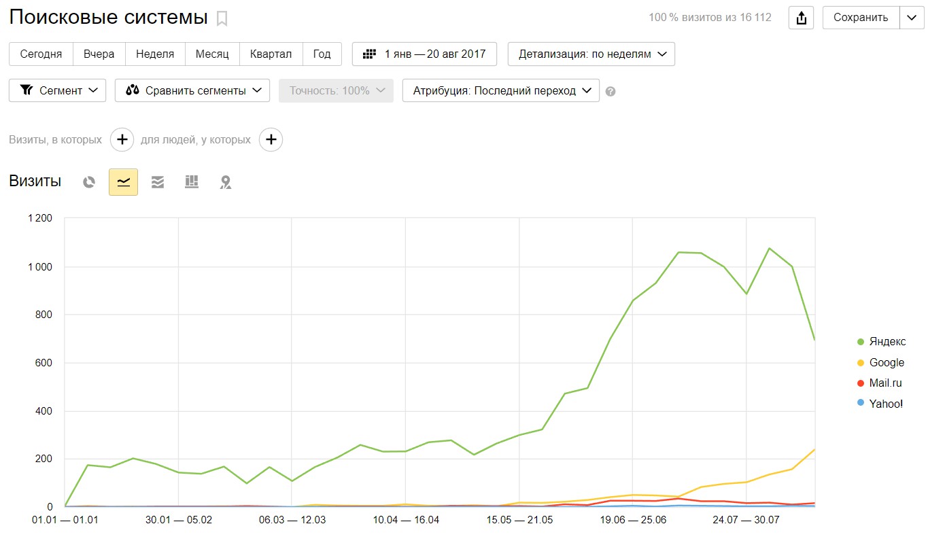Add a condition for visits

pos(122,140)
